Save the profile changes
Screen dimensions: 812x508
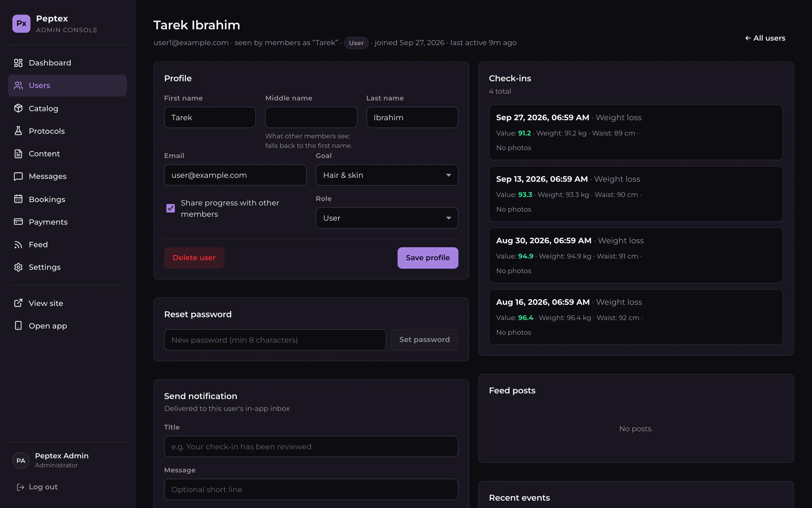428,258
